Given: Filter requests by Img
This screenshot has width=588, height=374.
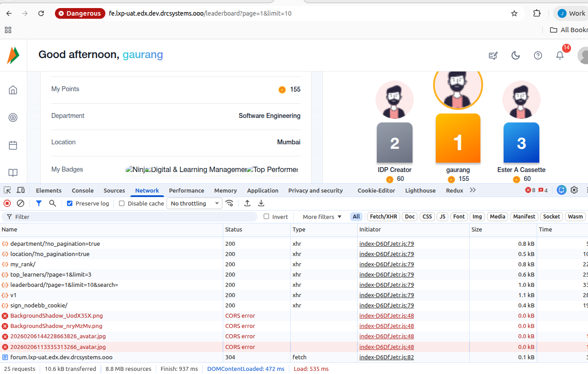Looking at the screenshot, I should coord(477,217).
